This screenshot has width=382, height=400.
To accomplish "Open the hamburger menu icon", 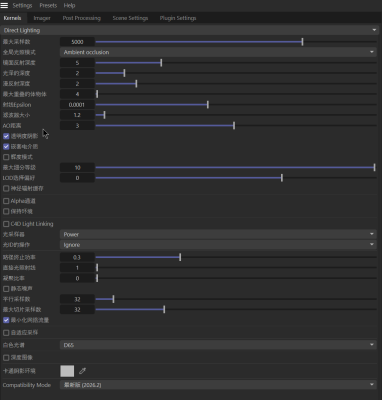I will click(x=4, y=5).
